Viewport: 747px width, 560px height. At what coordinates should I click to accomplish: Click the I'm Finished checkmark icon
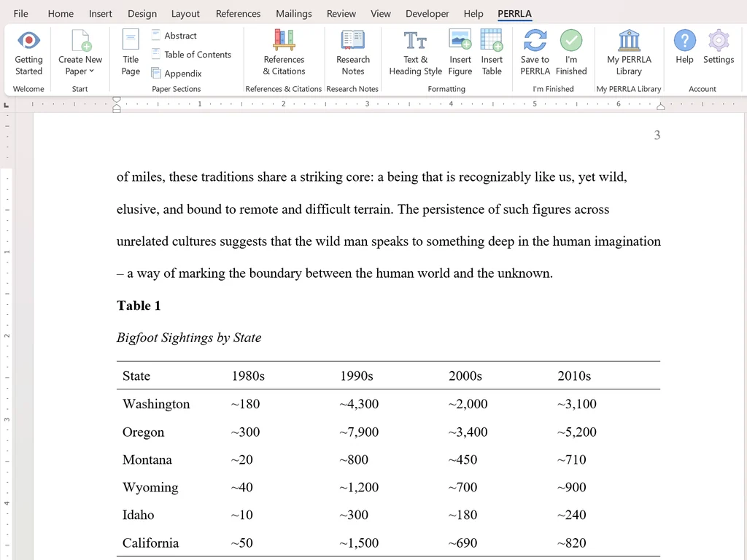pos(571,41)
